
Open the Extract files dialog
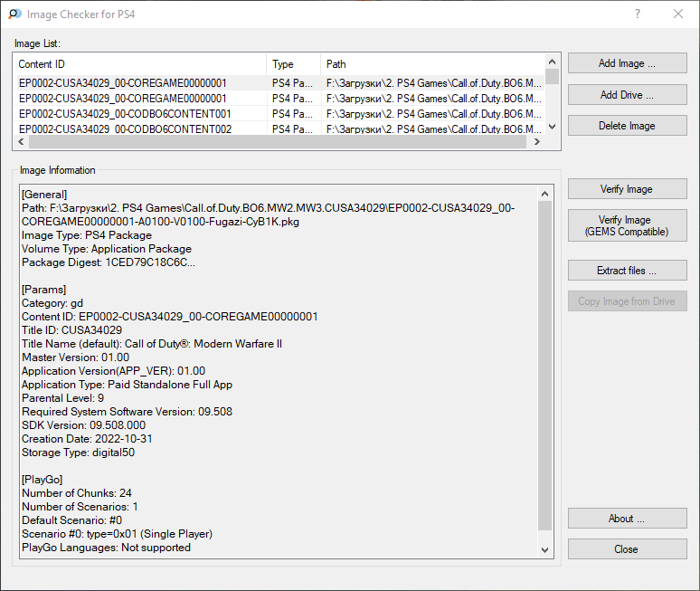tap(628, 271)
